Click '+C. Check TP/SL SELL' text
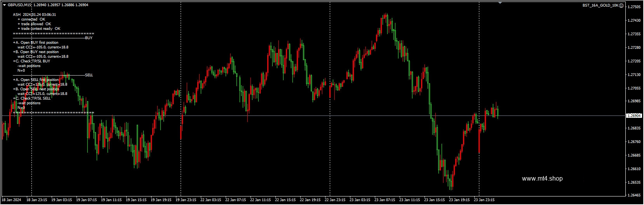This screenshot has height=205, width=644. (x=32, y=98)
